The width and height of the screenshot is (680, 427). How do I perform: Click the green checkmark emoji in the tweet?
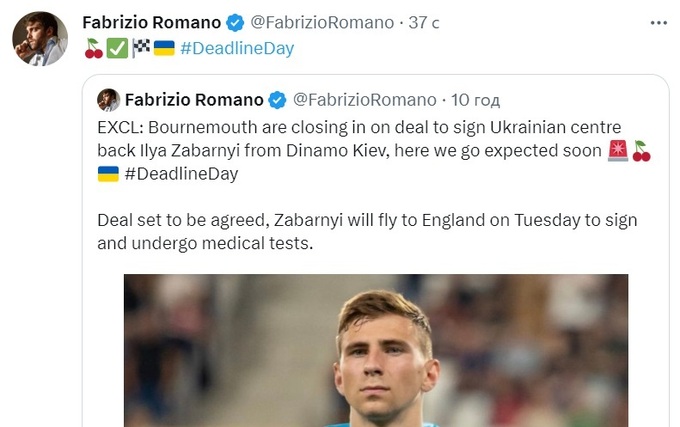click(117, 48)
